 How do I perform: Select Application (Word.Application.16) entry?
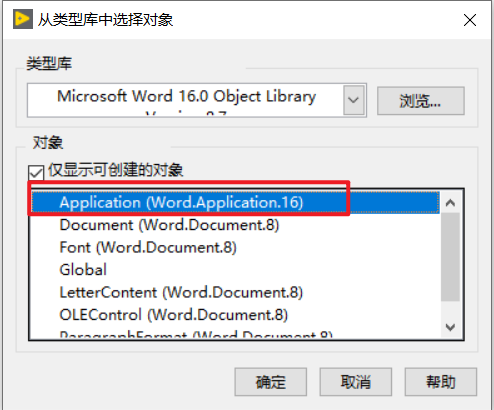(x=235, y=202)
